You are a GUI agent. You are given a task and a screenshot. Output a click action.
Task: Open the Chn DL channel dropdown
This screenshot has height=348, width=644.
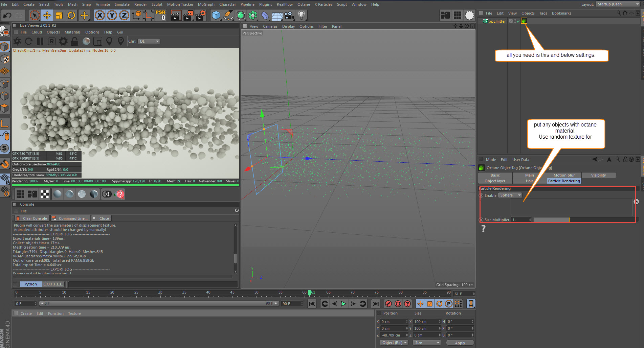pos(149,41)
